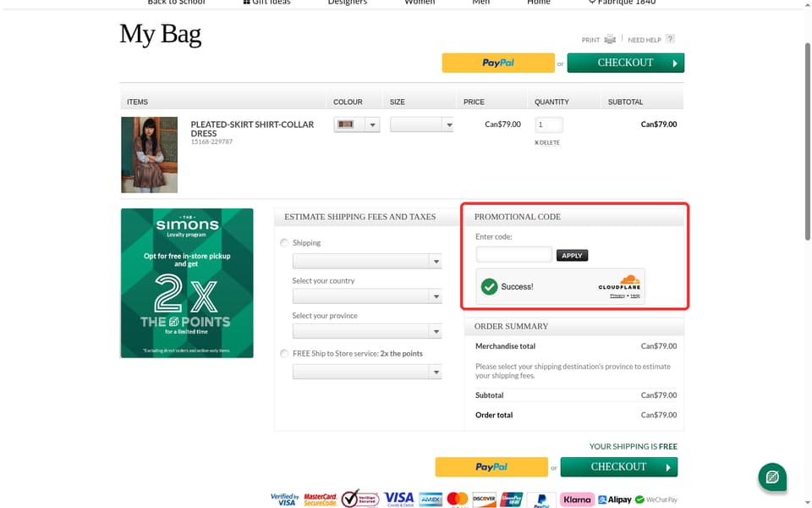This screenshot has height=508, width=812.
Task: Open the Need Help question mark icon
Action: (670, 39)
